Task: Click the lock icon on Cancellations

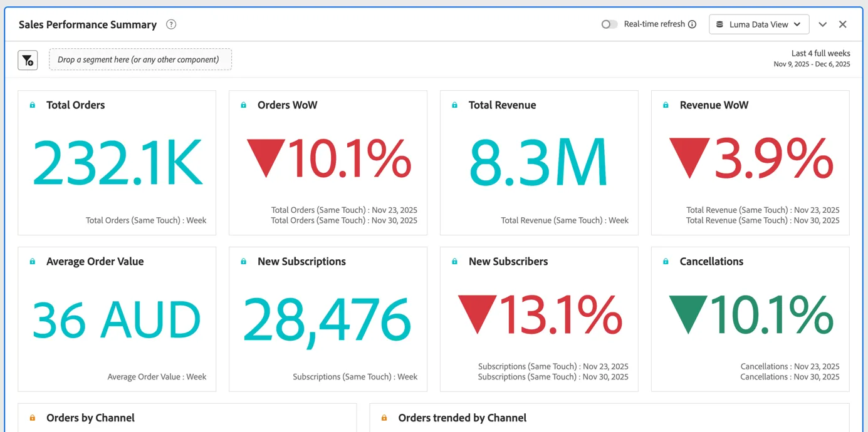Action: pos(666,262)
